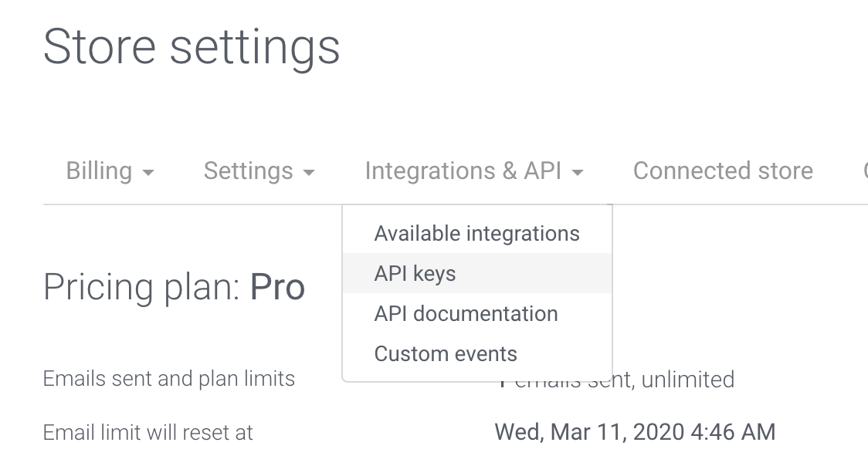Choose Custom events in the dropdown

pos(446,353)
